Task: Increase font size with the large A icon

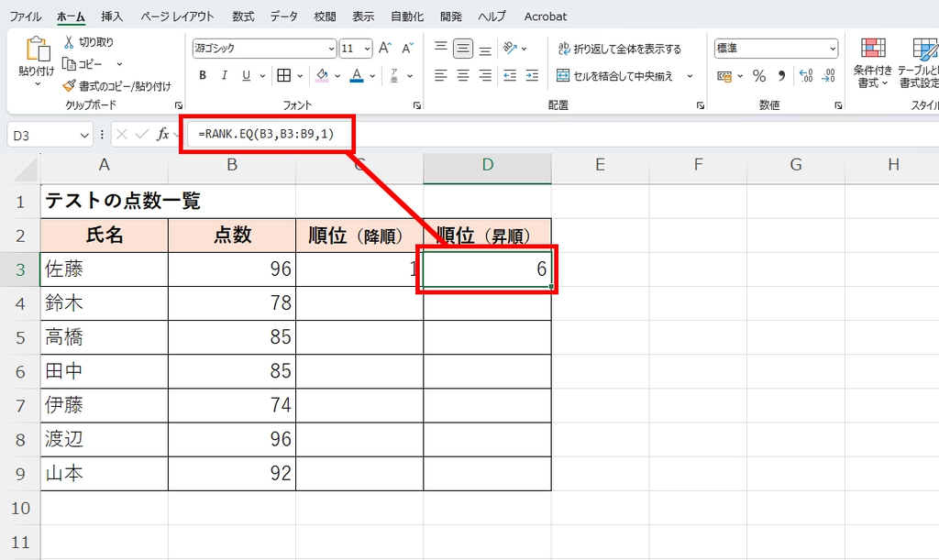Action: (x=385, y=49)
